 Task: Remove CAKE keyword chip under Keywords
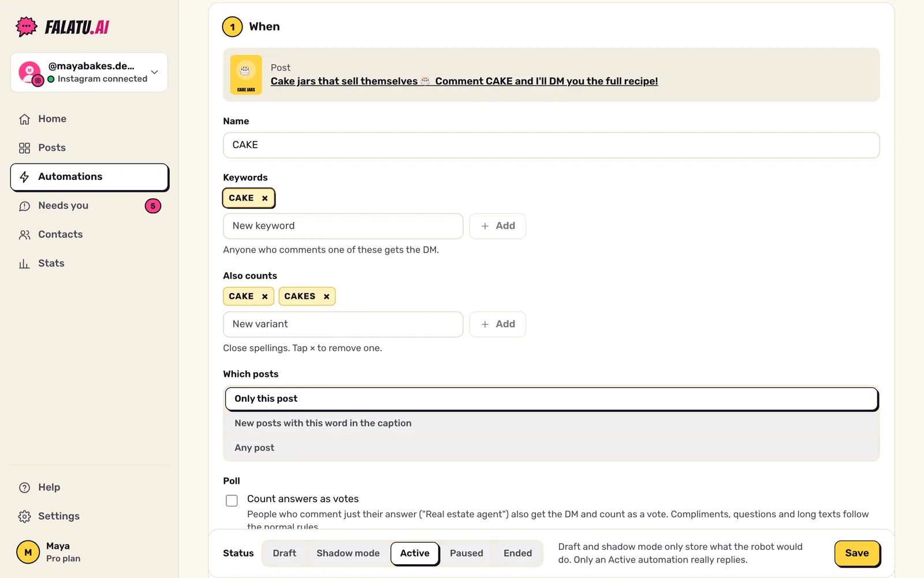coord(265,198)
